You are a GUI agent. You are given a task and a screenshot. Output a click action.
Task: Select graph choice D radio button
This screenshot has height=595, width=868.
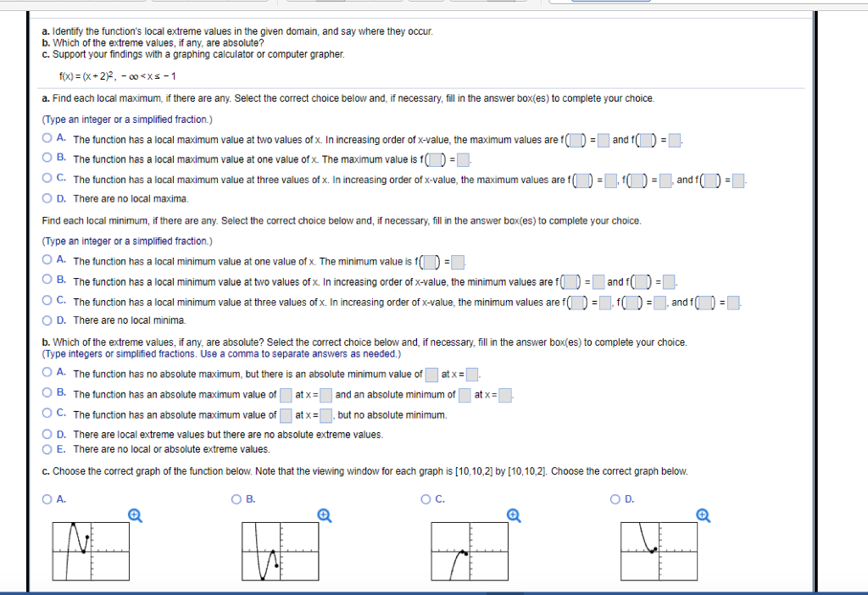613,499
